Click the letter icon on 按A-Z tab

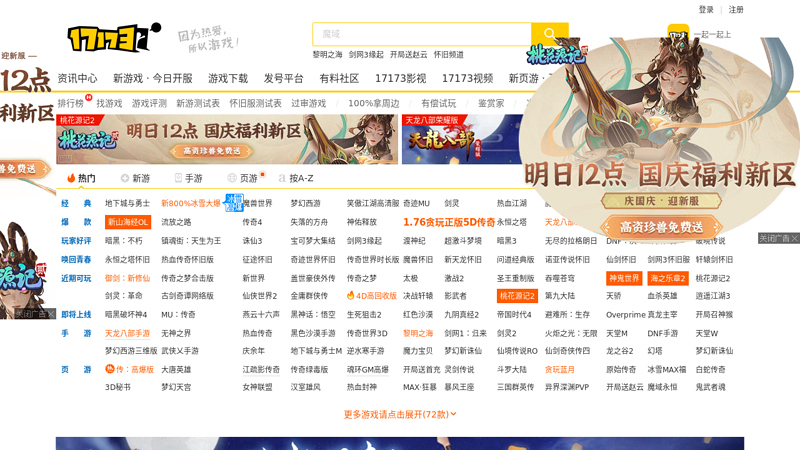pyautogui.click(x=282, y=178)
